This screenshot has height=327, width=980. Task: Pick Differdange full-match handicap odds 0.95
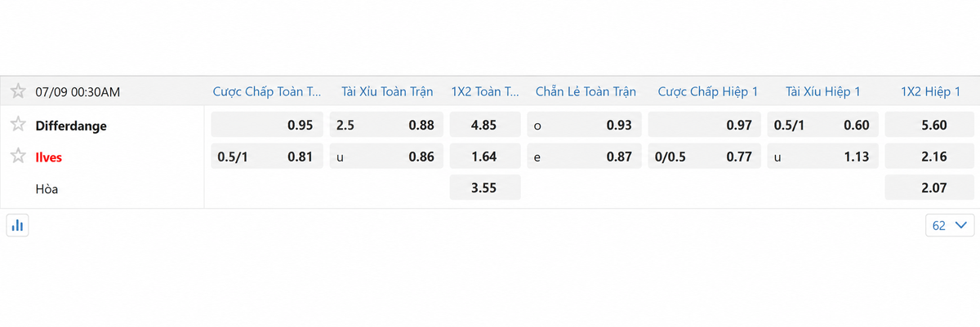click(267, 126)
